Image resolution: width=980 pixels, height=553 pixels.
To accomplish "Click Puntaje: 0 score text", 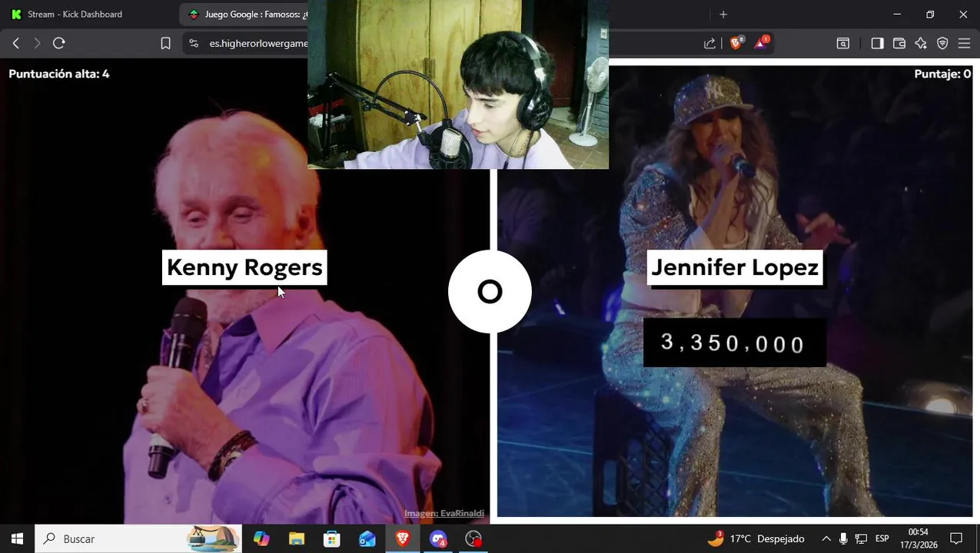I will tap(942, 74).
